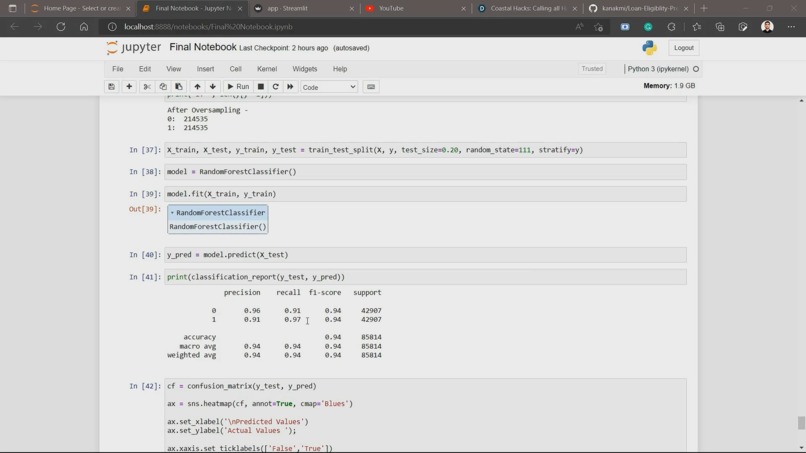Select cell In [38] model definition
Image resolution: width=806 pixels, height=453 pixels.
(425, 172)
